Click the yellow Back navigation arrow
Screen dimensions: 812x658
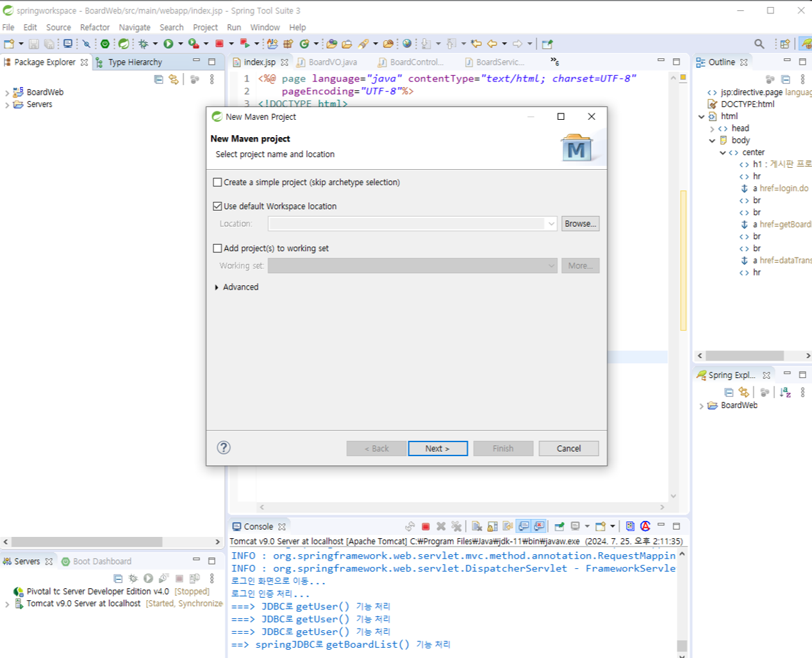point(492,44)
